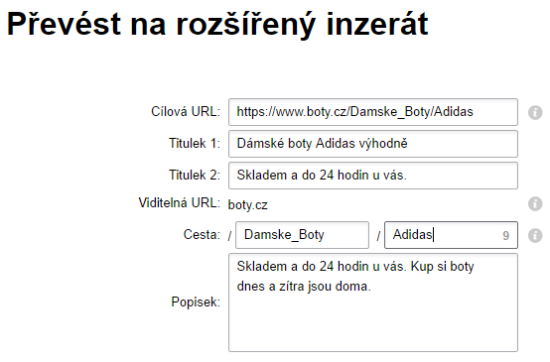Click the remaining characters counter showing 9
550x362 pixels.
click(x=505, y=236)
